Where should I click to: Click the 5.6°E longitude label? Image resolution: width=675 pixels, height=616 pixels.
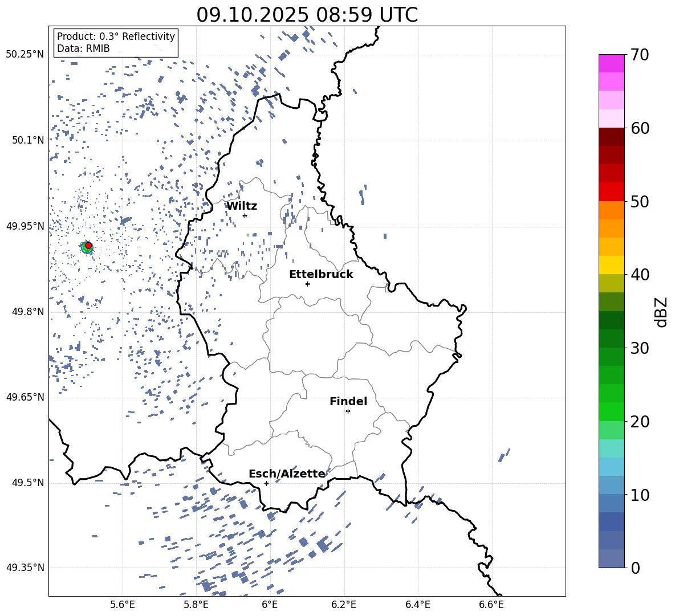point(123,605)
